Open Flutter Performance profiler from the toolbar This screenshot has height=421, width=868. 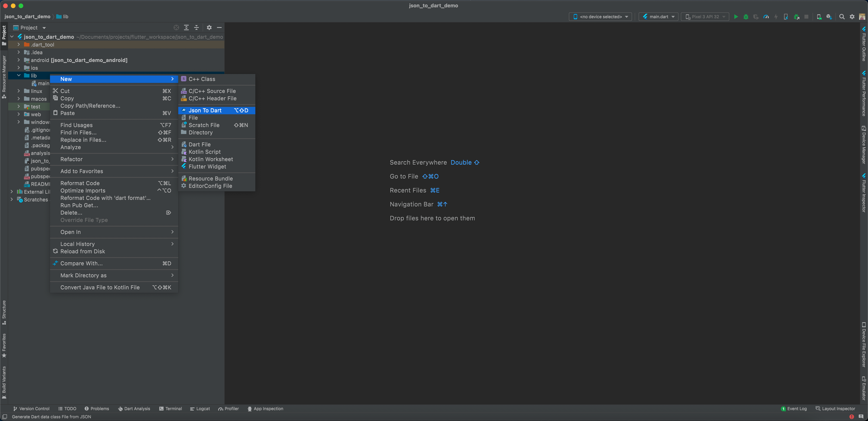click(766, 16)
